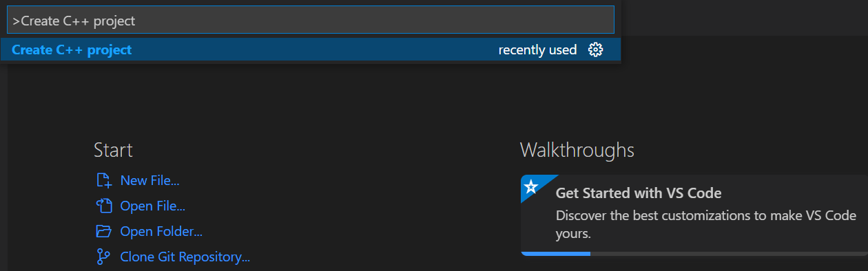868x271 pixels.
Task: Open the Get Started with VS Code walkthrough
Action: 694,215
